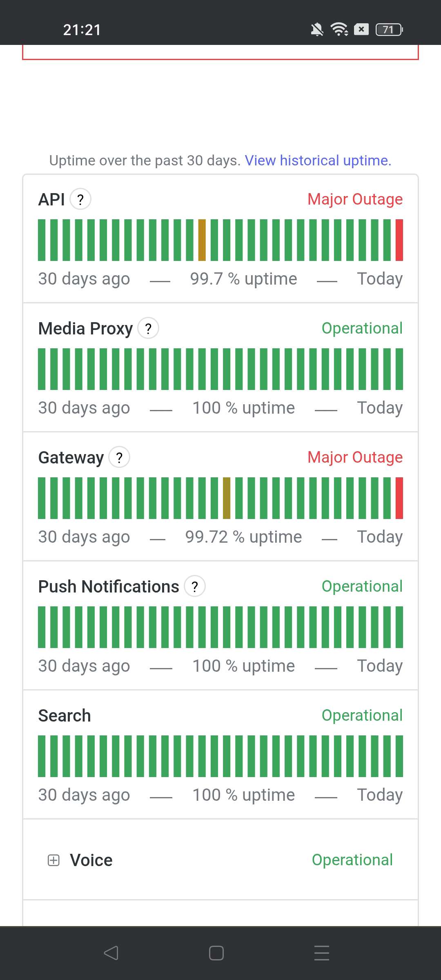
Task: Open the Gateway help question mark
Action: 119,457
